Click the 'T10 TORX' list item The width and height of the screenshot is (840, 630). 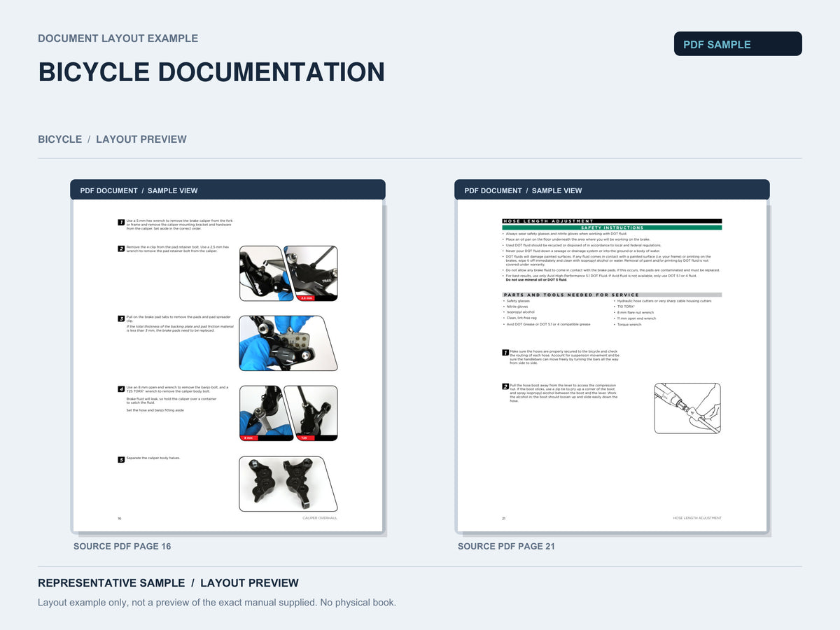pos(624,307)
